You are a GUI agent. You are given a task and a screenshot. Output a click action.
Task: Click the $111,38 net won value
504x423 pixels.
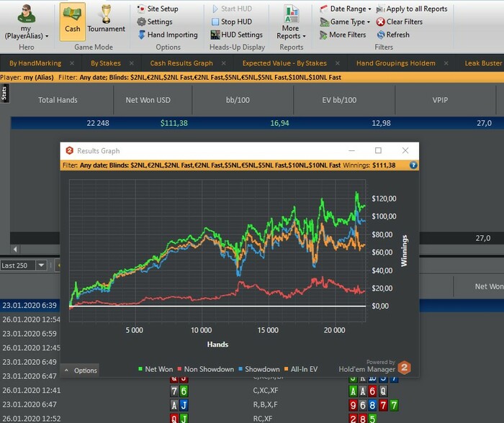(174, 123)
